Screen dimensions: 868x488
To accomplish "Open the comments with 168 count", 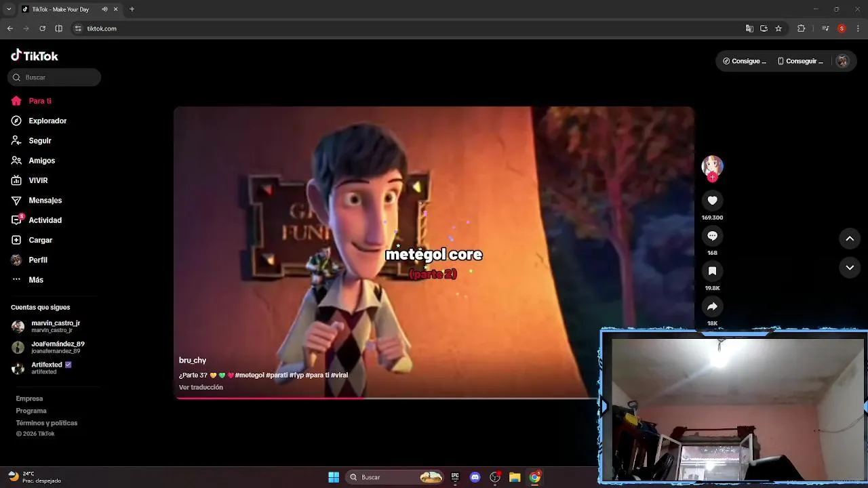I will [712, 236].
